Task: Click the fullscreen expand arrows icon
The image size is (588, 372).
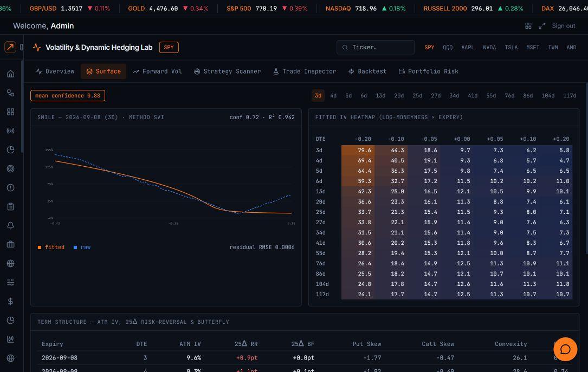Action: 541,26
